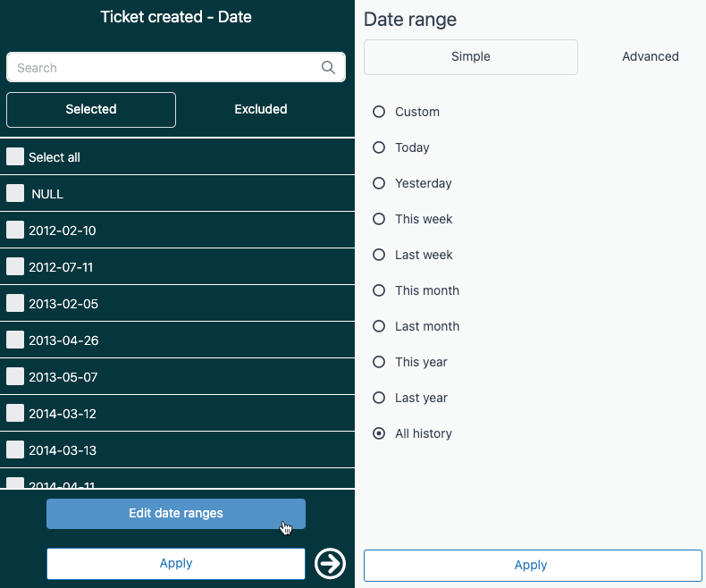
Task: Select the 2014-03-12 date checkbox
Action: (15, 413)
